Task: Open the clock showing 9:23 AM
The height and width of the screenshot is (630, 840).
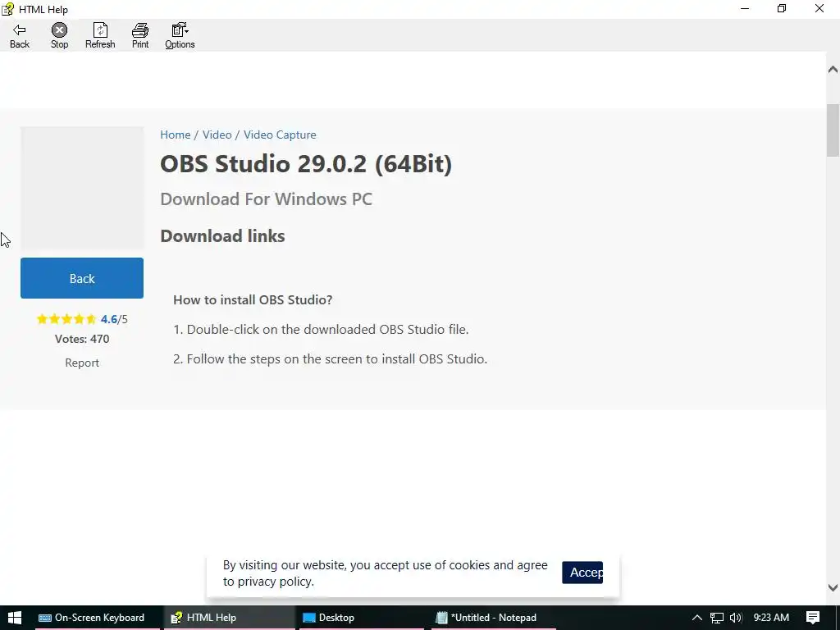Action: (x=771, y=618)
